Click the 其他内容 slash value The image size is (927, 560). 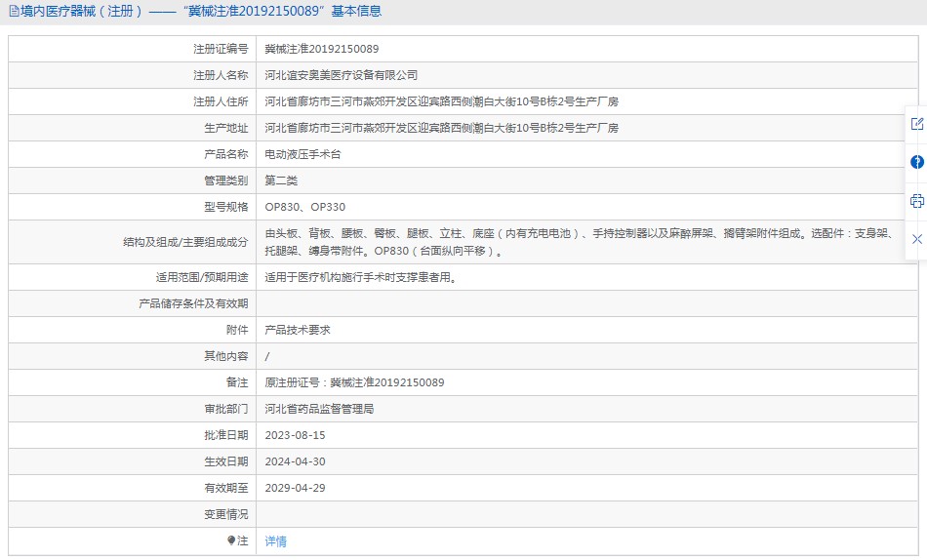[267, 356]
